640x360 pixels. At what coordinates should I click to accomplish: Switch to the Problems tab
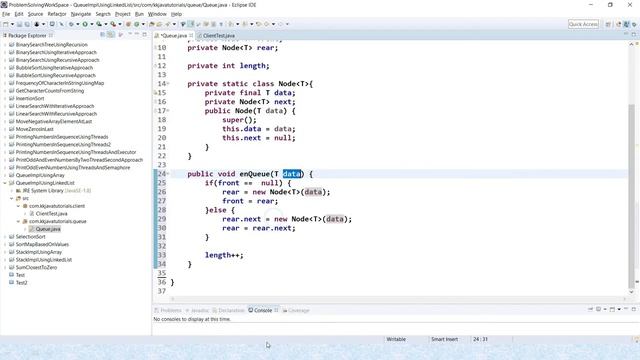pos(168,310)
